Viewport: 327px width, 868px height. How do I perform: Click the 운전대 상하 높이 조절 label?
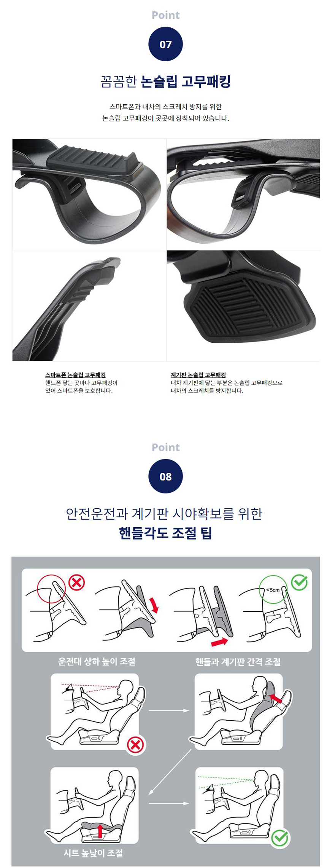pyautogui.click(x=97, y=662)
